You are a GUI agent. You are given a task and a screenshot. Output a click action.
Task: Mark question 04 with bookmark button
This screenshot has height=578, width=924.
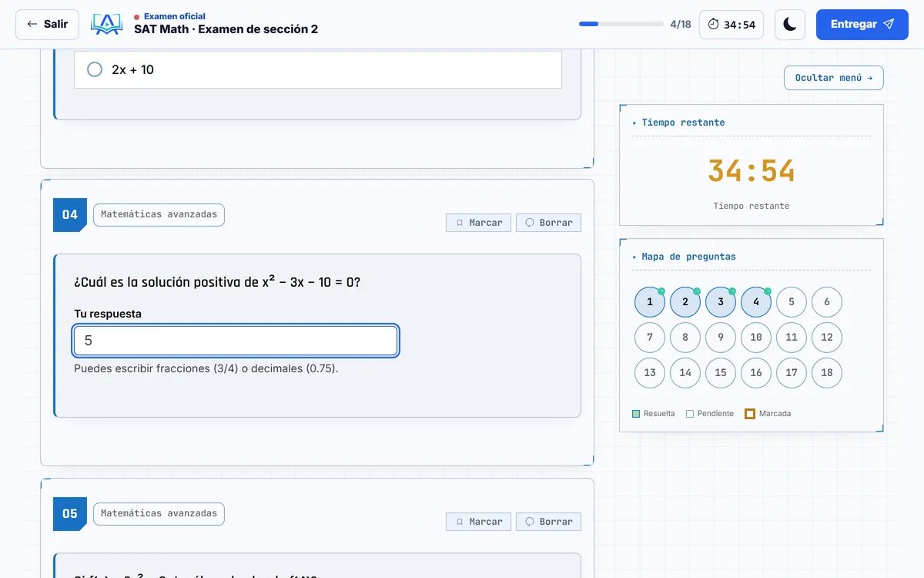click(478, 223)
